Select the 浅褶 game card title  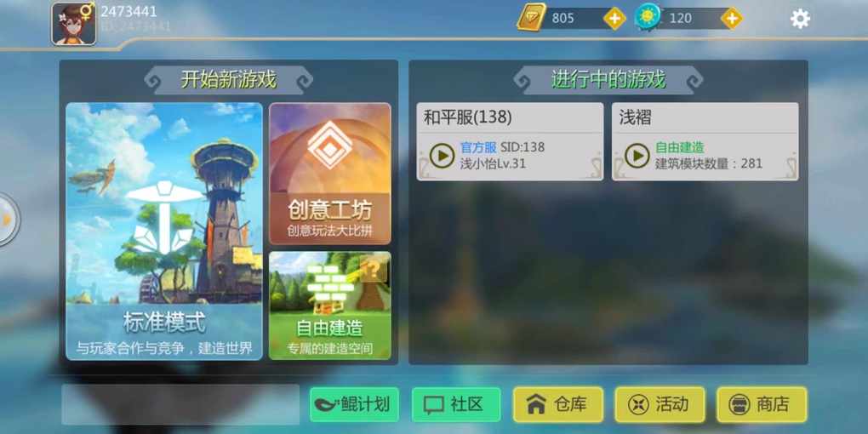point(635,117)
